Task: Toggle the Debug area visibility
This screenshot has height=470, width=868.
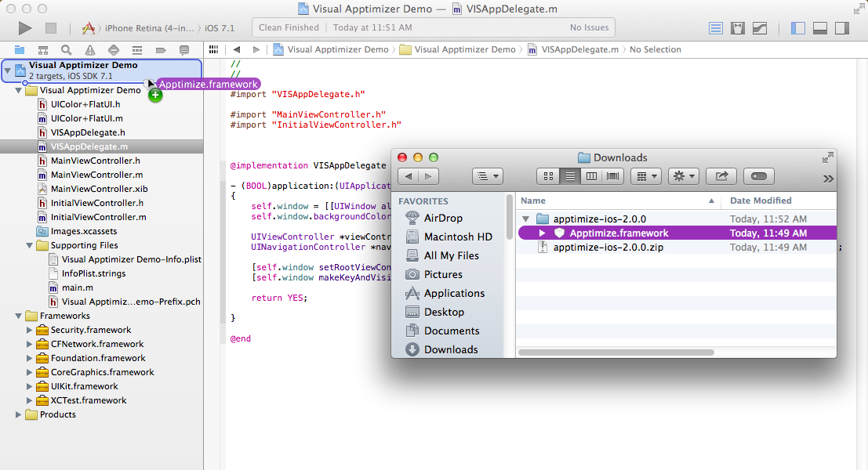Action: click(820, 28)
